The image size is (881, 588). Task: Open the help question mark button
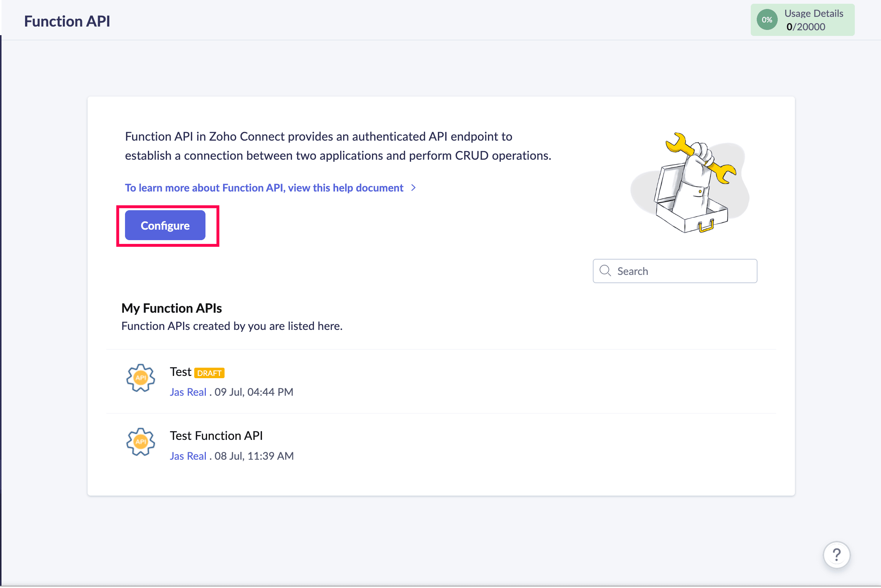coord(836,555)
